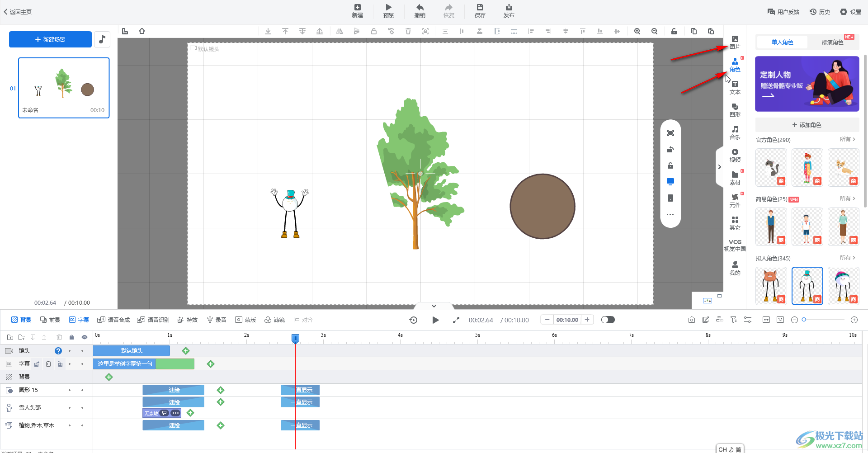This screenshot has width=868, height=453.
Task: Click the 撤销 undo icon
Action: pyautogui.click(x=420, y=11)
